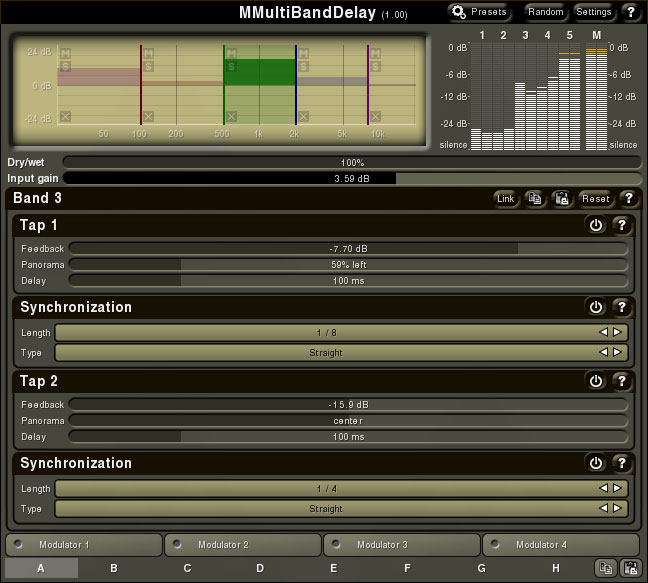
Task: Click the Random button
Action: [546, 12]
